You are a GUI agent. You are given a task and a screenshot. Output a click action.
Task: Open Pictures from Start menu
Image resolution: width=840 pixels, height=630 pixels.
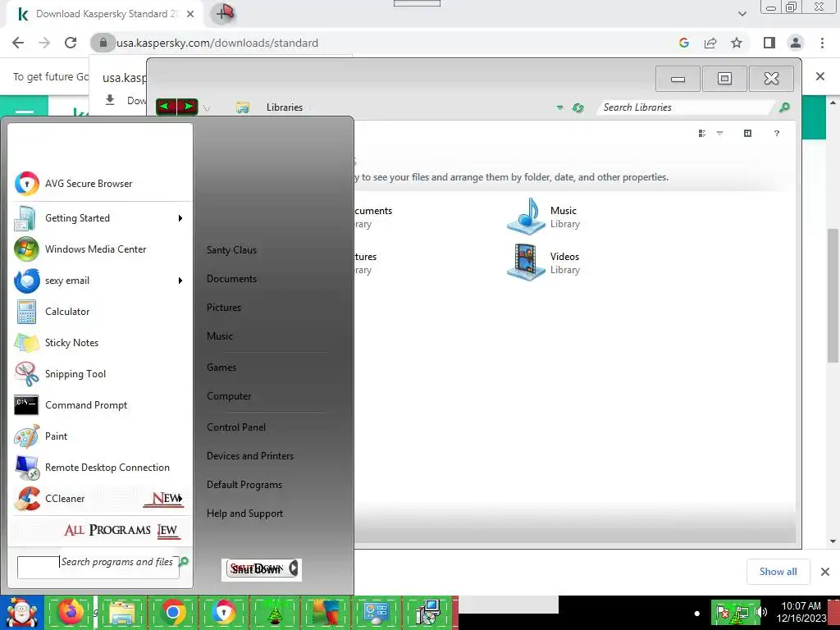[224, 308]
